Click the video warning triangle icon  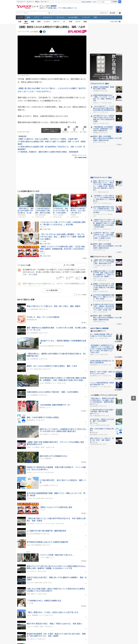(52, 50)
